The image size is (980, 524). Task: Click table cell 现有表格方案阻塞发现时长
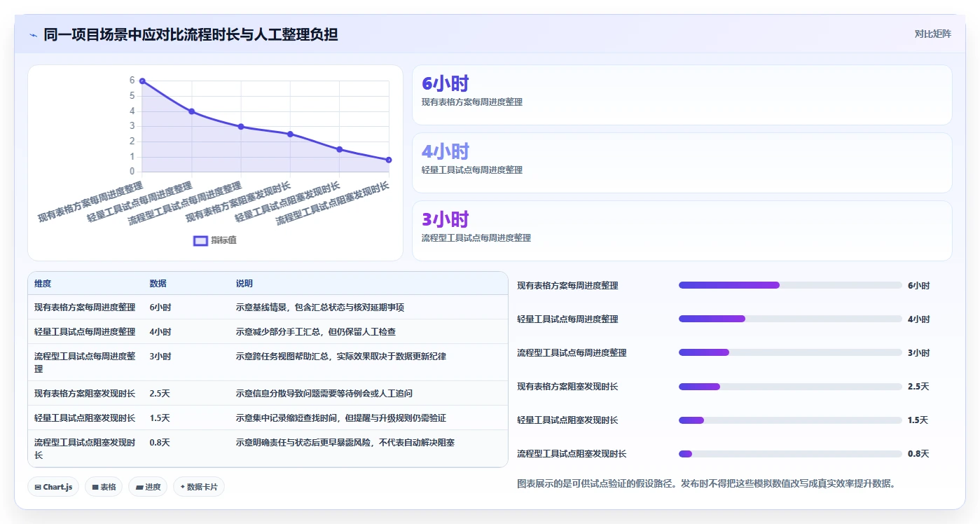[85, 394]
